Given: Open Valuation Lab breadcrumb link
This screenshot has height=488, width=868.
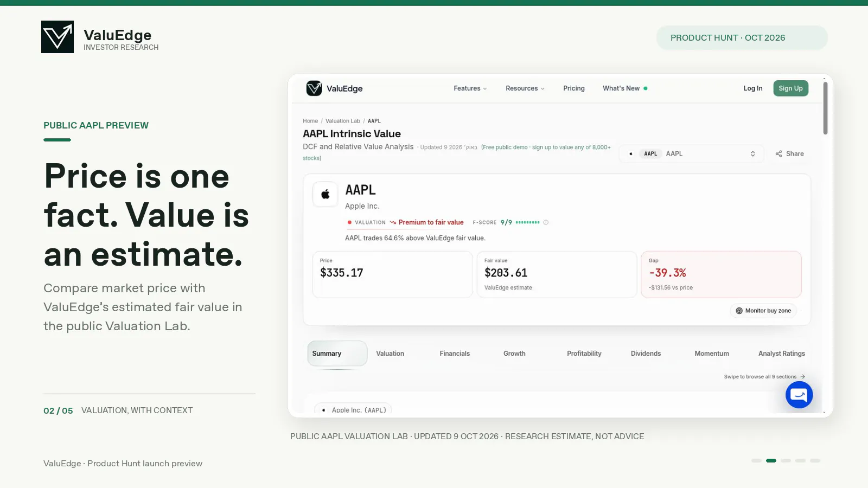Looking at the screenshot, I should (343, 121).
